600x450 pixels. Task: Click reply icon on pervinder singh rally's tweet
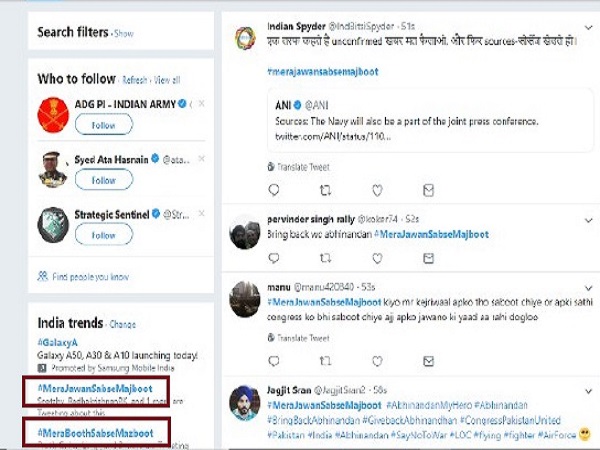coord(274,258)
